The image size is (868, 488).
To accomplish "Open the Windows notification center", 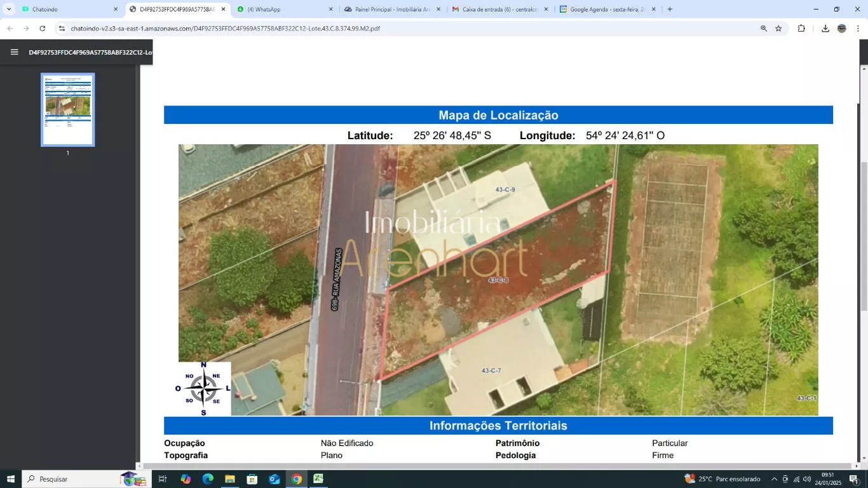I will (x=855, y=478).
